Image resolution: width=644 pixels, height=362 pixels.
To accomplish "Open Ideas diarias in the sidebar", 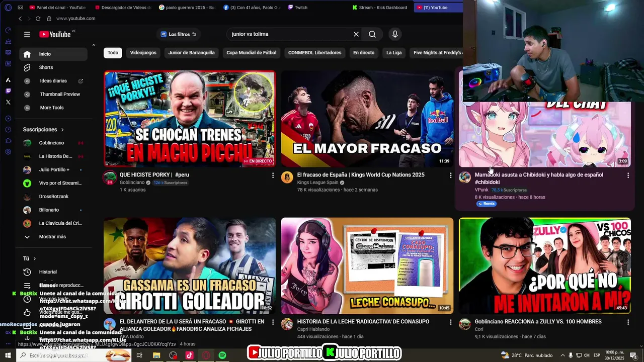I will (53, 81).
